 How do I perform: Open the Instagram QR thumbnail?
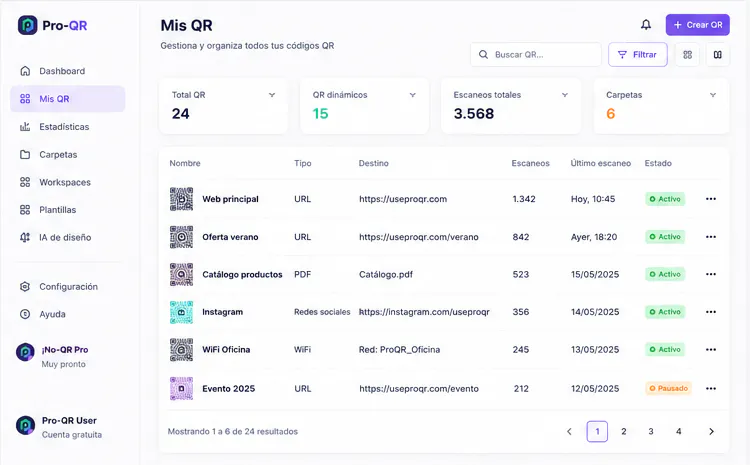coord(181,312)
